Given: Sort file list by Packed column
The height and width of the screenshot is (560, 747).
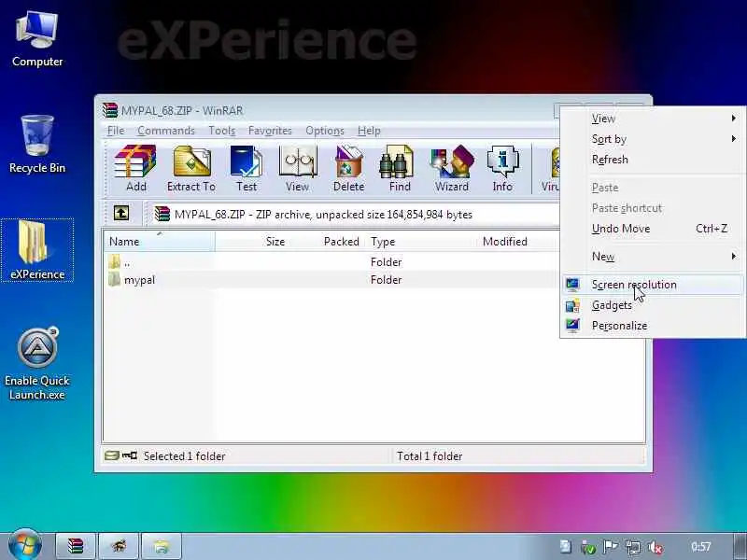Looking at the screenshot, I should [x=328, y=242].
